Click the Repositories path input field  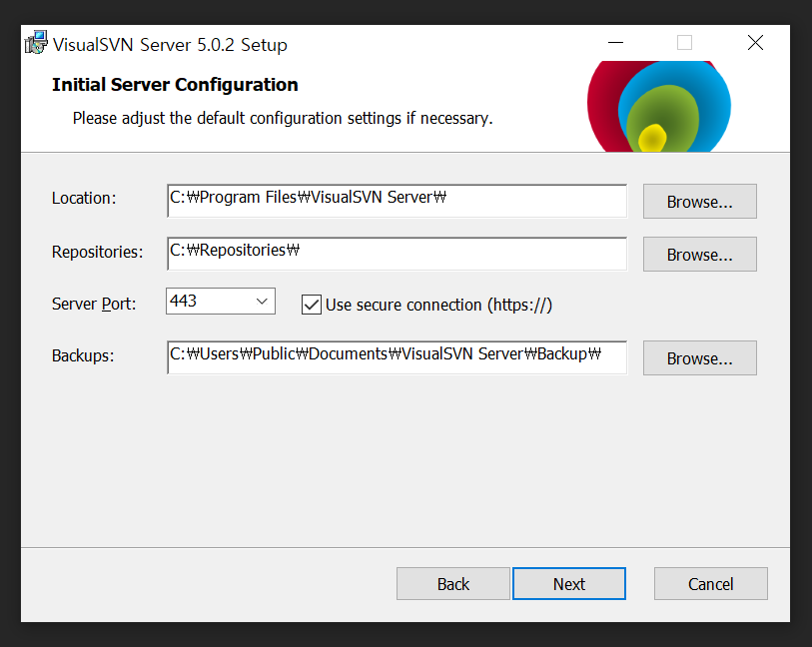[x=398, y=254]
